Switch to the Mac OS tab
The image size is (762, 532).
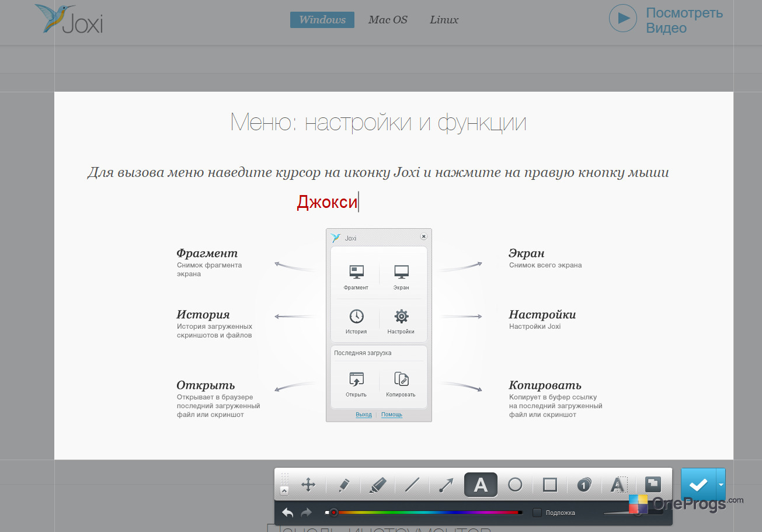388,20
